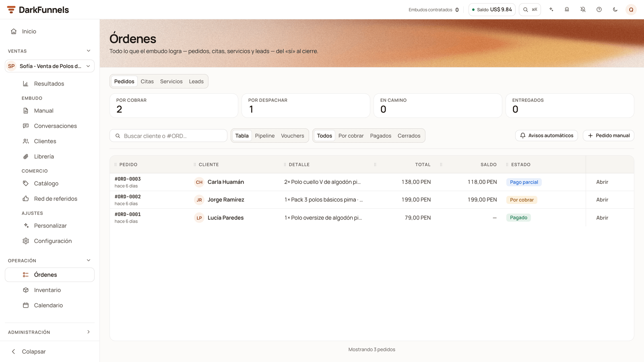Viewport: 644px width, 362px height.
Task: Open Avisos automáticos
Action: (x=547, y=136)
